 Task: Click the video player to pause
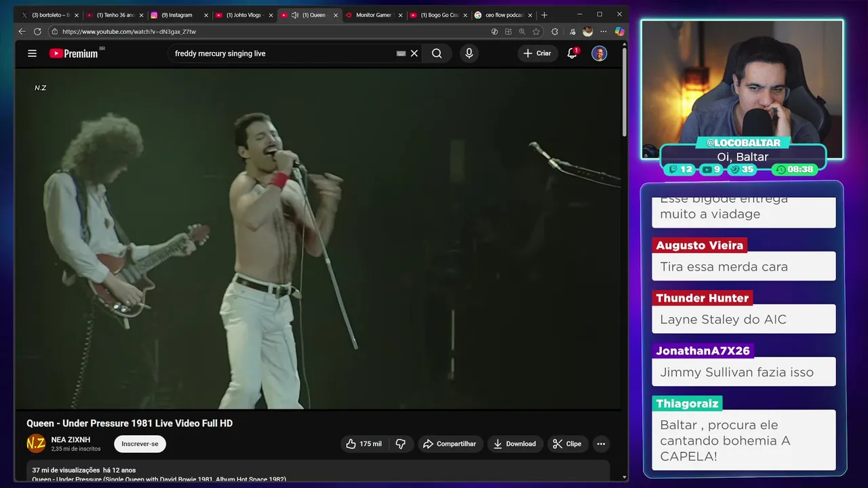pos(317,239)
